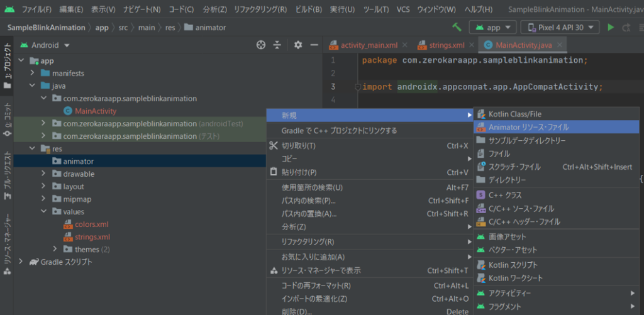Choose ディレクトリー in new submenu
Screen dimensions: 644x315
pyautogui.click(x=557, y=180)
